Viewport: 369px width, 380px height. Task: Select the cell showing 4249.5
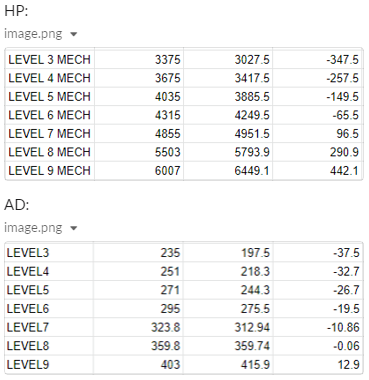pos(228,115)
